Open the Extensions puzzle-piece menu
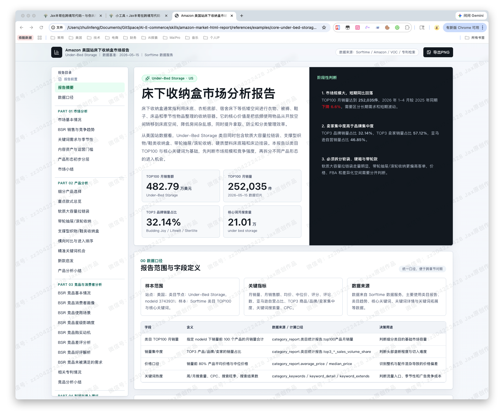504x420 pixels. click(407, 28)
